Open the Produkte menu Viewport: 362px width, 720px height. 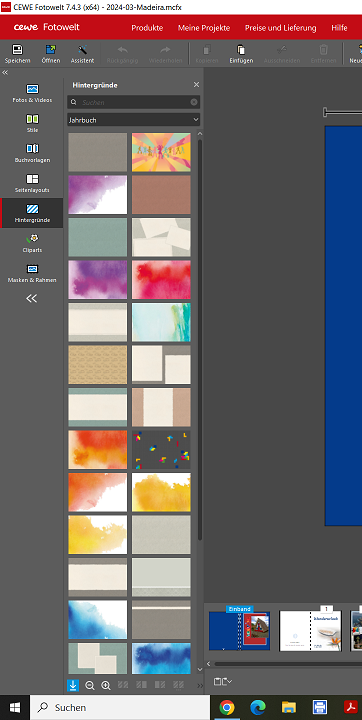(x=147, y=28)
